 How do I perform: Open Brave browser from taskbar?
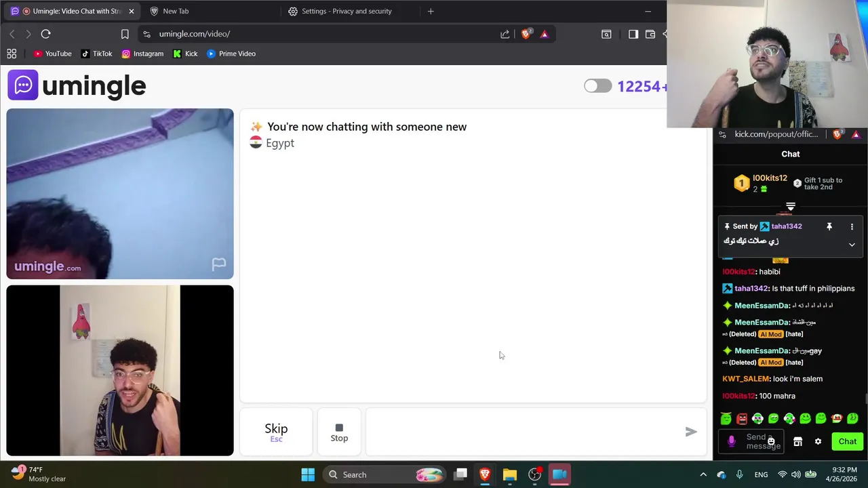coord(485,474)
